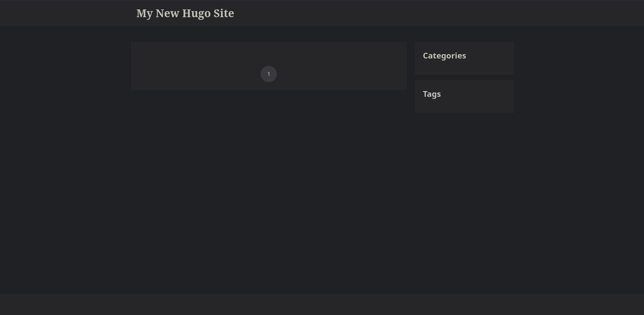Click the footer bar at the bottom

pos(322,305)
